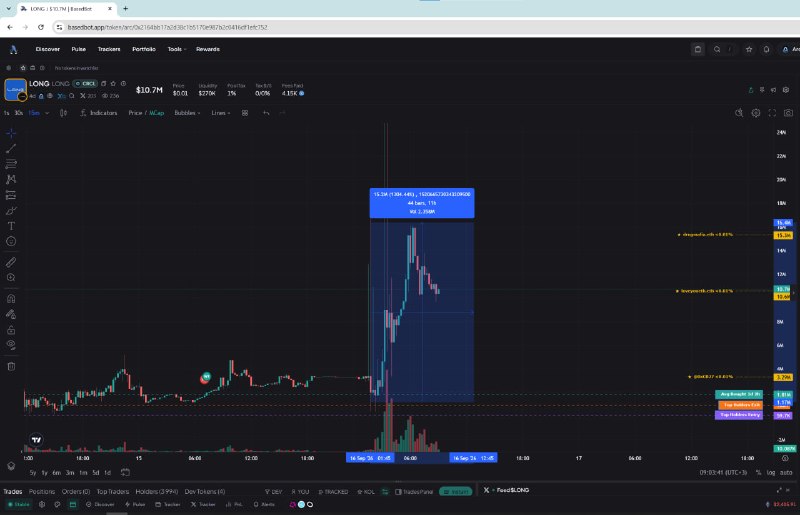Toggle auto scale on chart

coord(786,473)
